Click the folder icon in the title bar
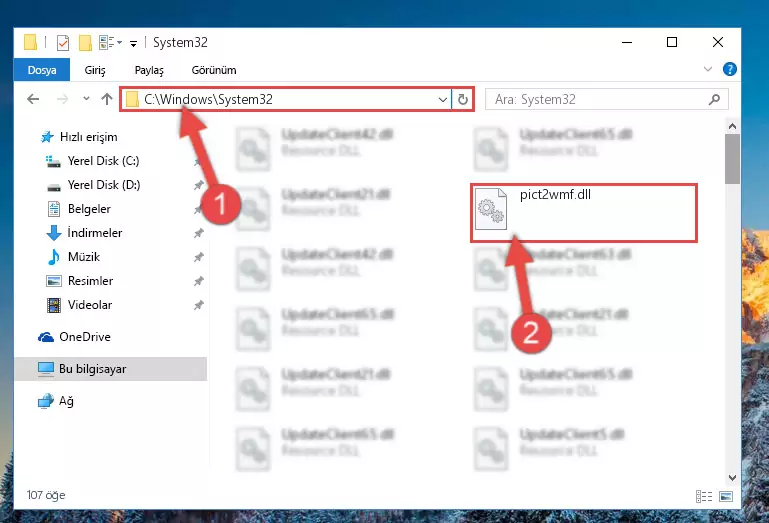Screen dimensions: 769x523 point(30,43)
